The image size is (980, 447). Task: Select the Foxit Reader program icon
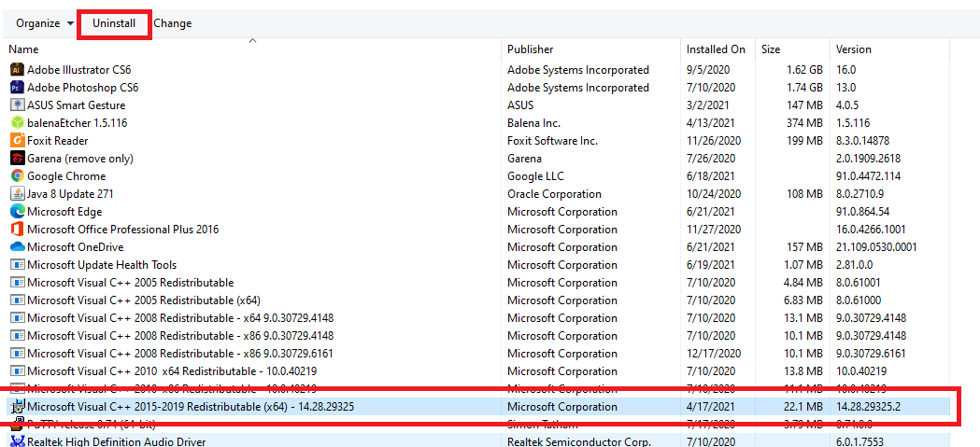click(17, 141)
